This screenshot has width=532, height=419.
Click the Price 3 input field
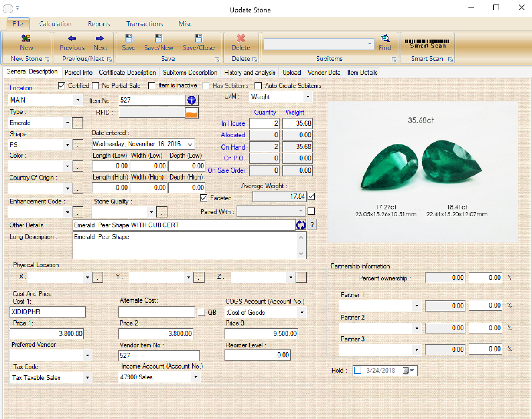tap(261, 333)
